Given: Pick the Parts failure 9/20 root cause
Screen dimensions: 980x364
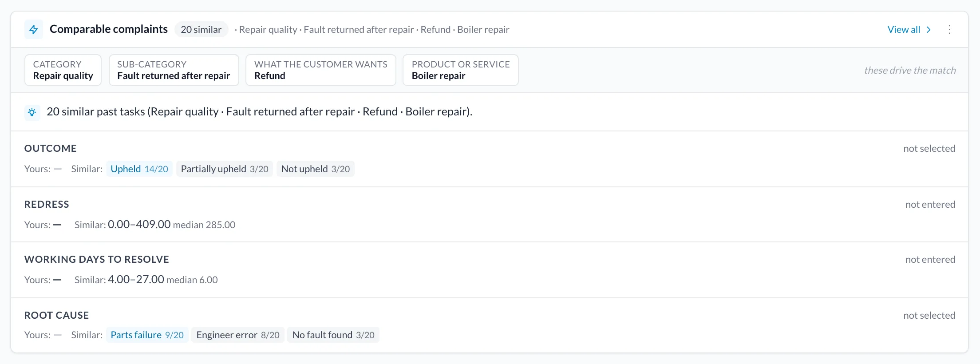Looking at the screenshot, I should pos(147,335).
